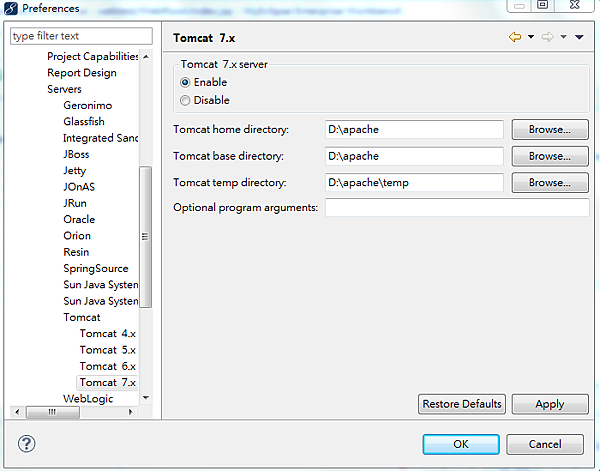Image resolution: width=600 pixels, height=471 pixels.
Task: Click the tree horizontal scroll right arrow
Action: [x=130, y=412]
